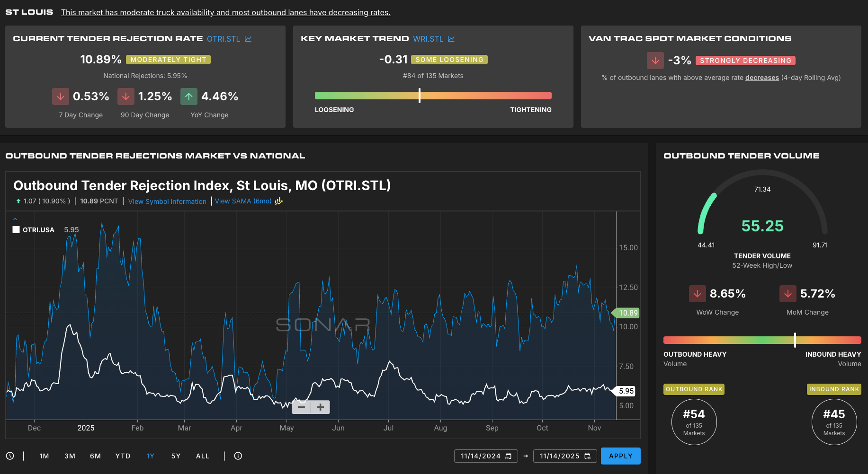
Task: Open the WRI.STL chart icon
Action: point(451,39)
